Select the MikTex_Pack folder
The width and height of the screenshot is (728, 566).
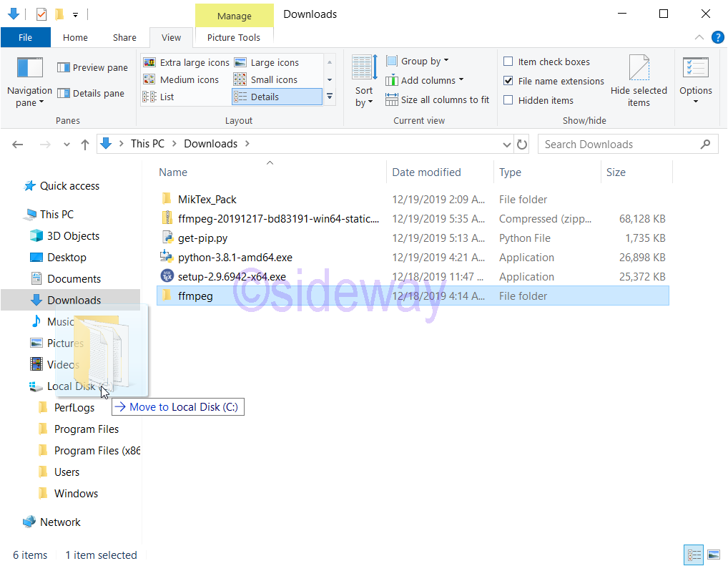click(x=413, y=200)
